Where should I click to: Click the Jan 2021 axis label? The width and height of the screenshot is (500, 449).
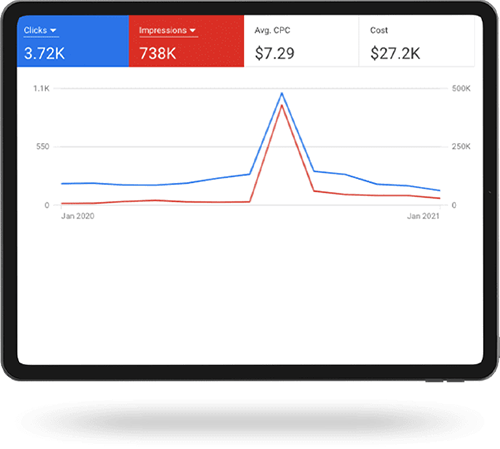tap(423, 216)
